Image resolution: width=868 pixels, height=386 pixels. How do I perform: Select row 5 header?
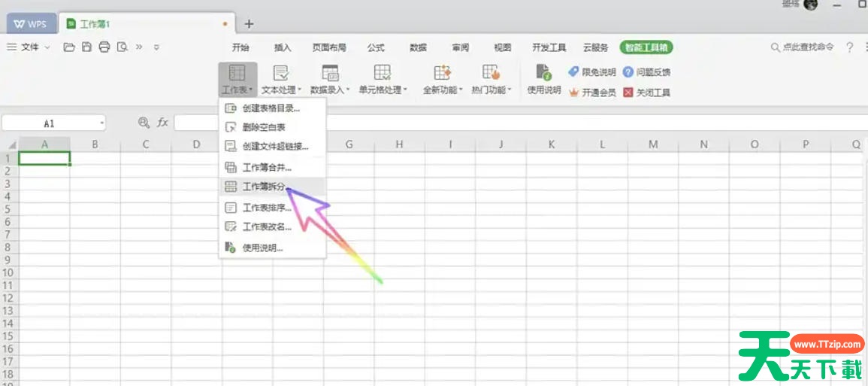tap(9, 209)
